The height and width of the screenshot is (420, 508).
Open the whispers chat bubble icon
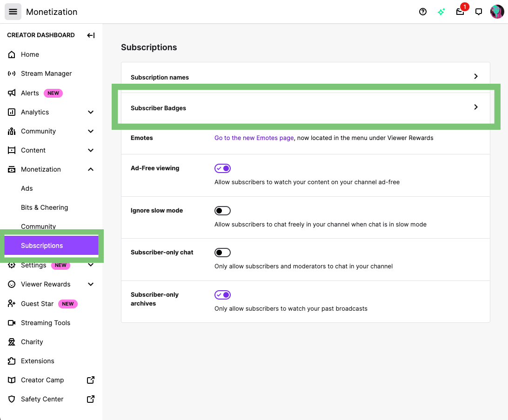(x=478, y=12)
